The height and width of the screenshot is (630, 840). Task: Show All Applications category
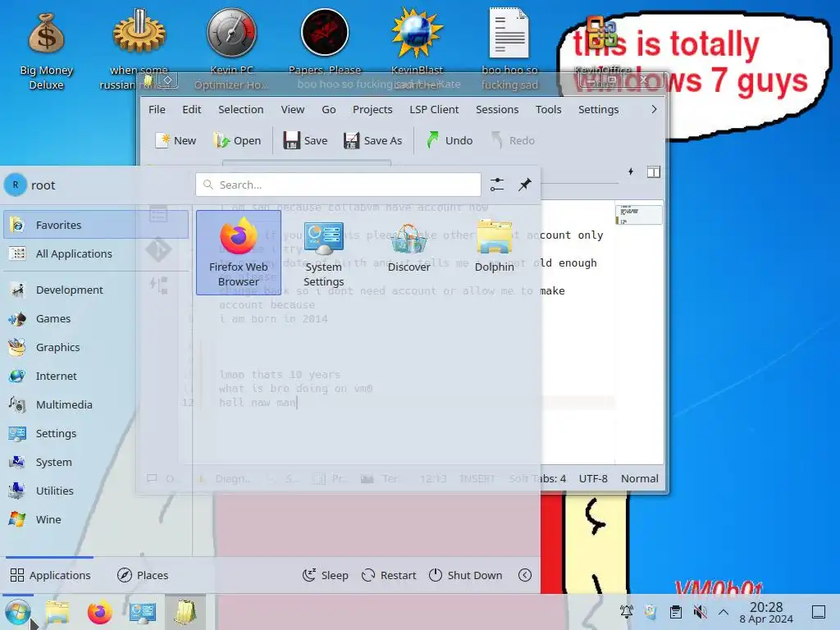tap(96, 253)
